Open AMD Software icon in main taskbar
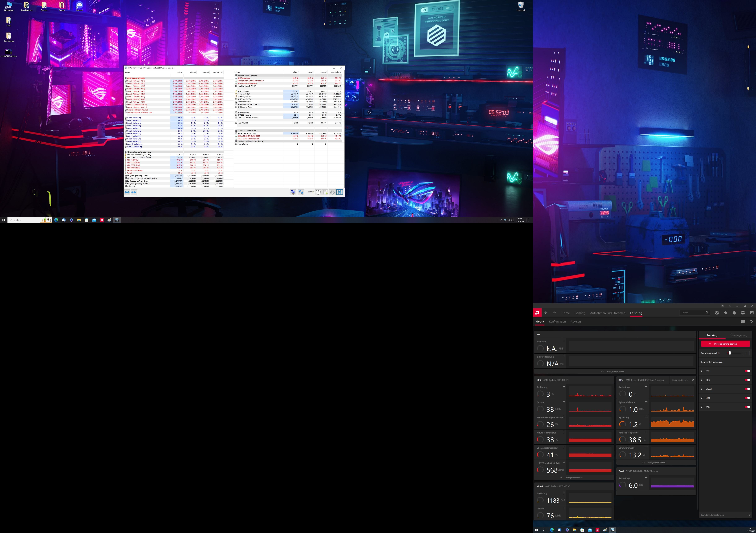Image resolution: width=756 pixels, height=533 pixels. (x=102, y=220)
